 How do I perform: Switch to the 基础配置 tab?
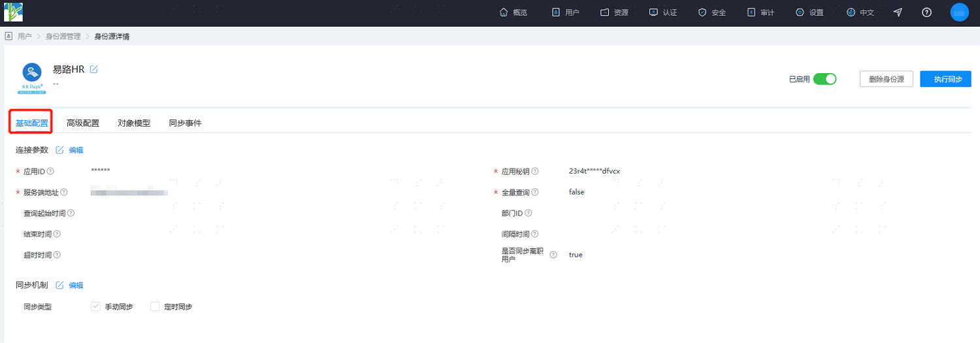point(31,123)
